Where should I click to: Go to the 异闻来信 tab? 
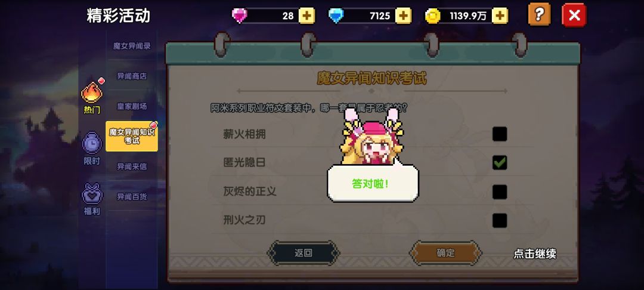pyautogui.click(x=132, y=166)
